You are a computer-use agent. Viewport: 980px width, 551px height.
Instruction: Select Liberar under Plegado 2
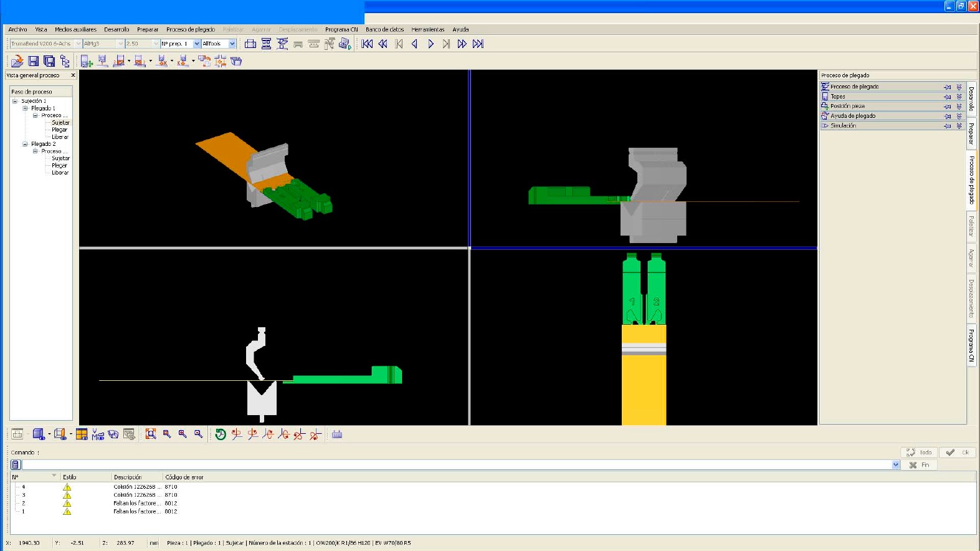[x=60, y=173]
